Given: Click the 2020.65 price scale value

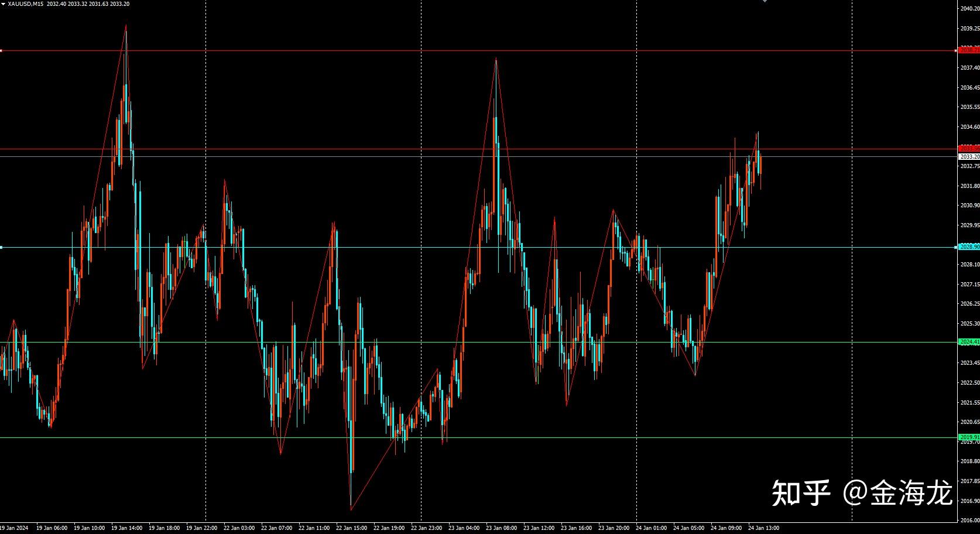Looking at the screenshot, I should tap(970, 422).
